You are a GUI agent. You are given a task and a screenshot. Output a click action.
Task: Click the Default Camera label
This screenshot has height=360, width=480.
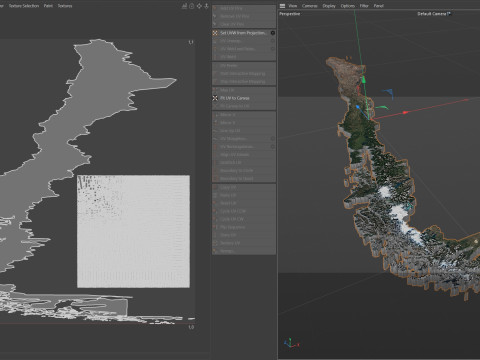(434, 14)
